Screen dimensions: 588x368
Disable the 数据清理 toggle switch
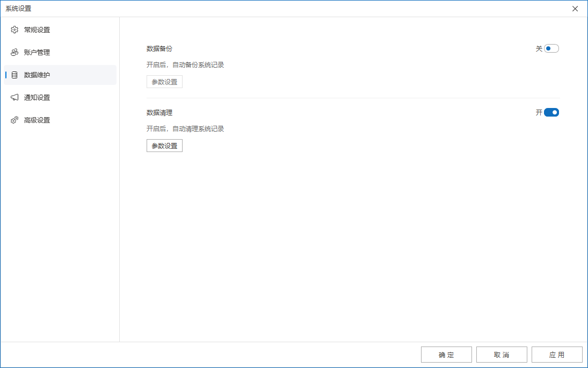[551, 112]
